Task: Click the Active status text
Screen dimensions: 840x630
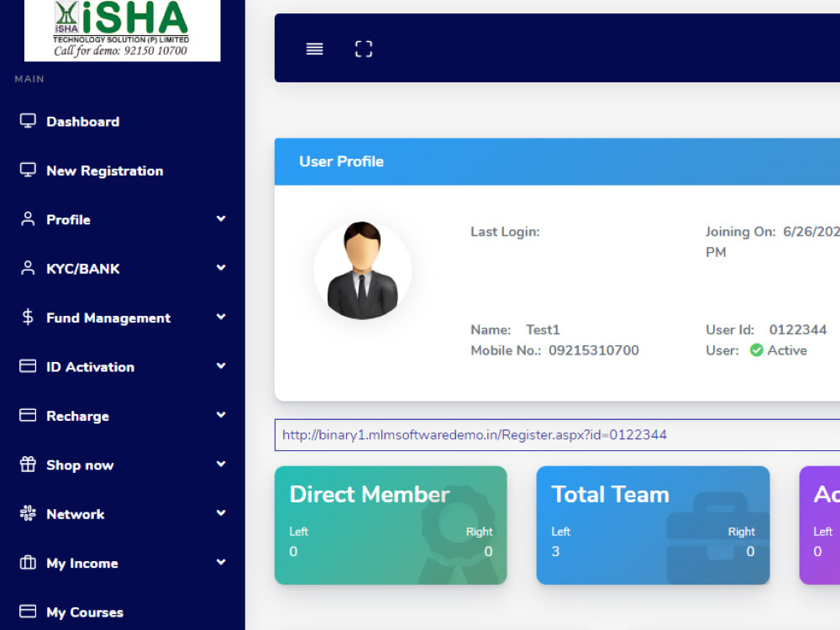Action: 787,350
